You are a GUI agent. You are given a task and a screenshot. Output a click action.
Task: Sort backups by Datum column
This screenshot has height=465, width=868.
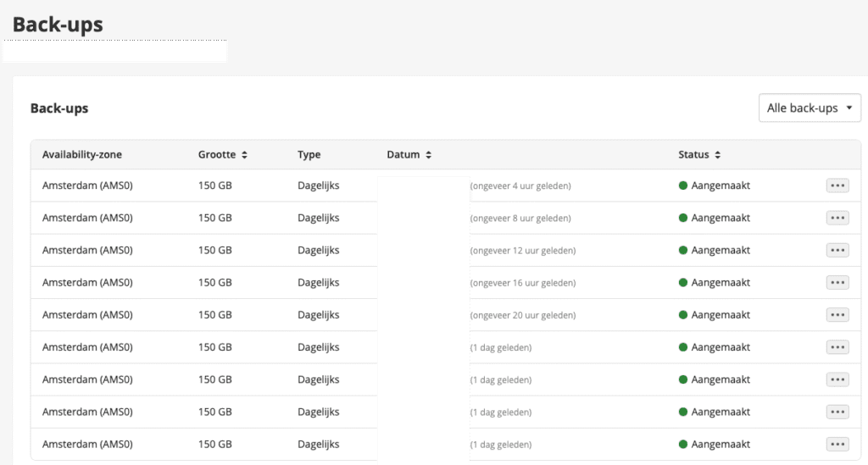(410, 155)
